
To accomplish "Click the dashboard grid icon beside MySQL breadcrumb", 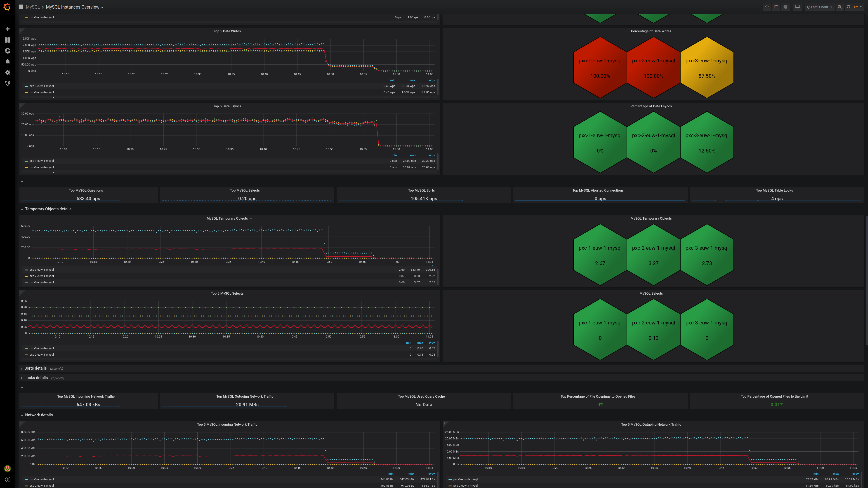I will point(21,7).
